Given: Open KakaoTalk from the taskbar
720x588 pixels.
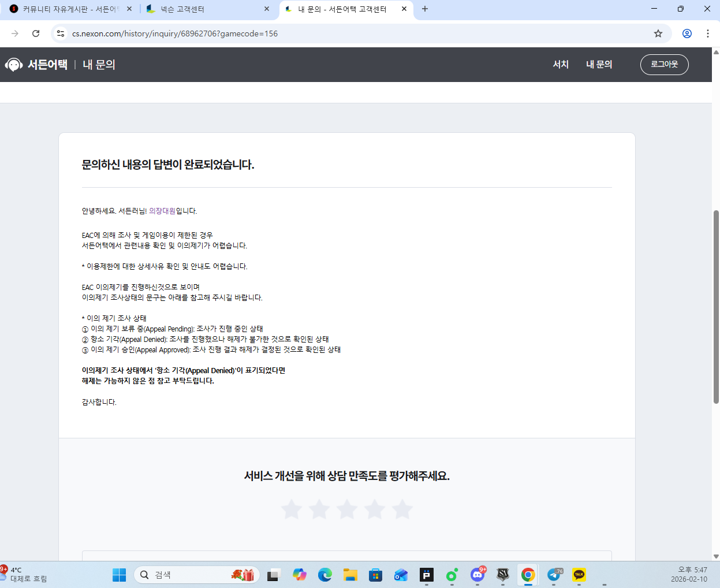Looking at the screenshot, I should (579, 575).
